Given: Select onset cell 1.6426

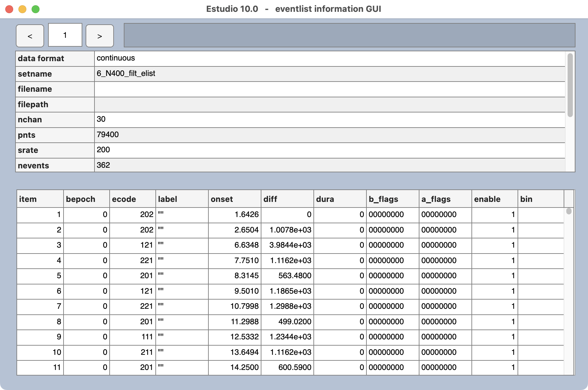Looking at the screenshot, I should point(235,215).
